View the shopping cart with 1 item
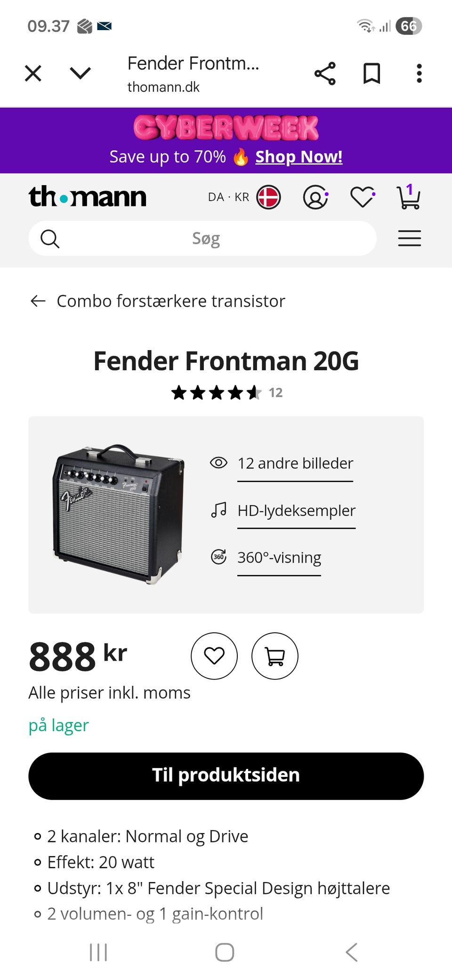The height and width of the screenshot is (980, 452). click(408, 197)
